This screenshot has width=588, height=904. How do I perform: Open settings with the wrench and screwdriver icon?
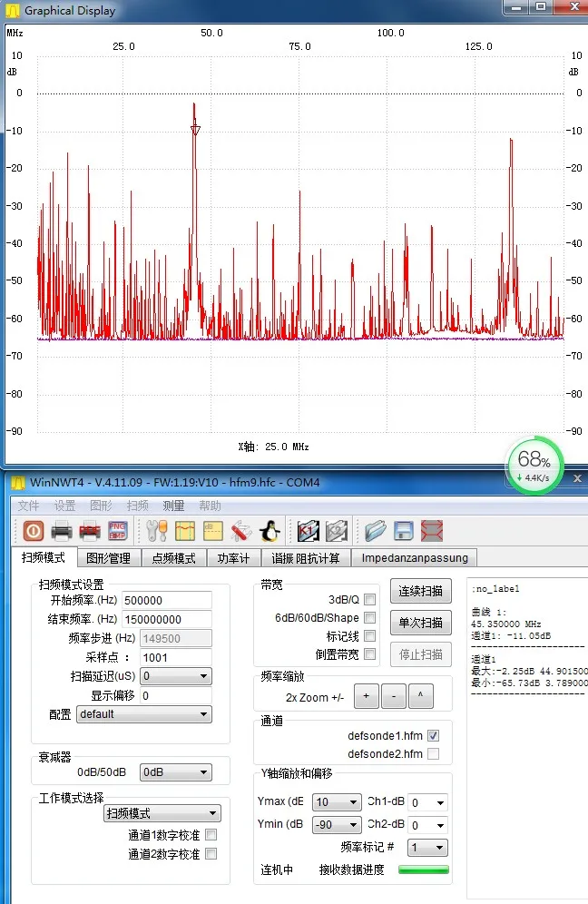(157, 531)
